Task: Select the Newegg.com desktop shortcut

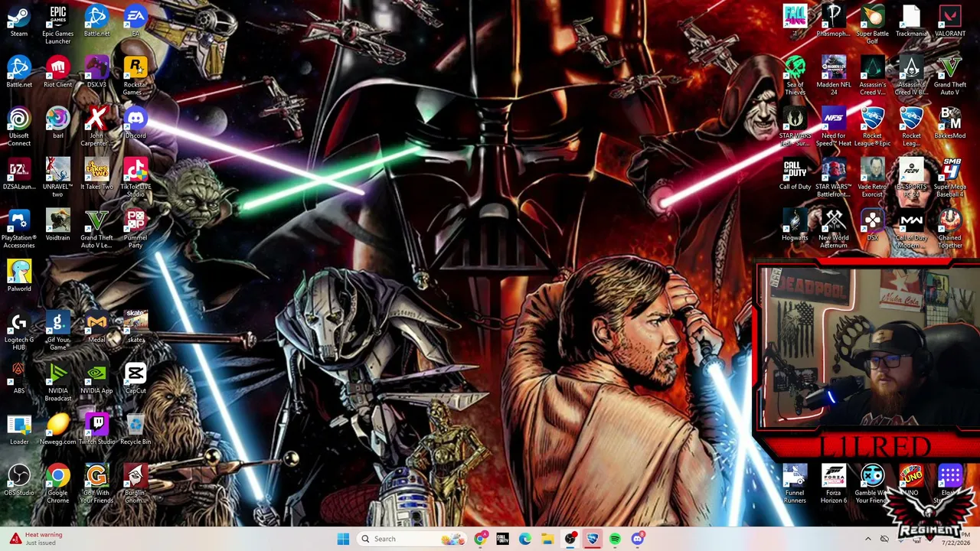Action: click(58, 429)
